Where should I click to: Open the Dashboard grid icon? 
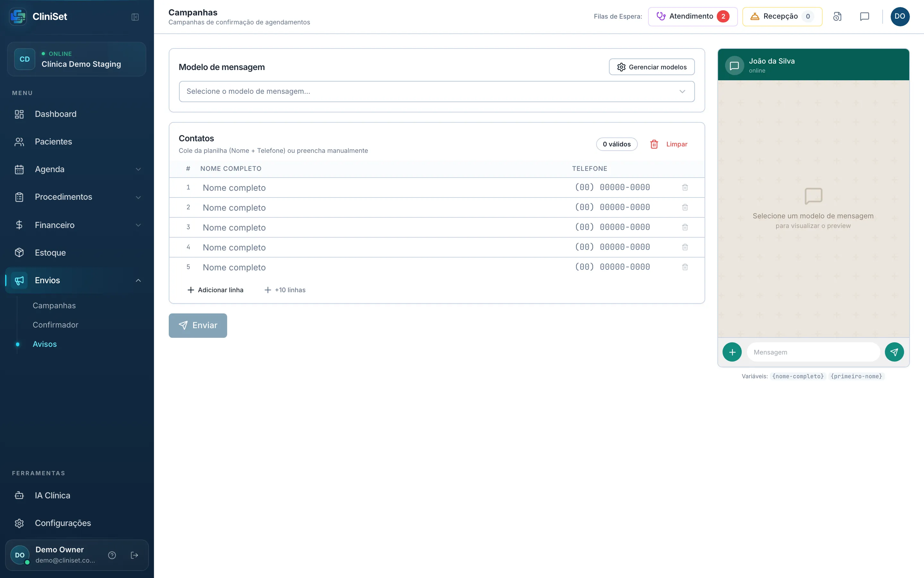(x=19, y=114)
